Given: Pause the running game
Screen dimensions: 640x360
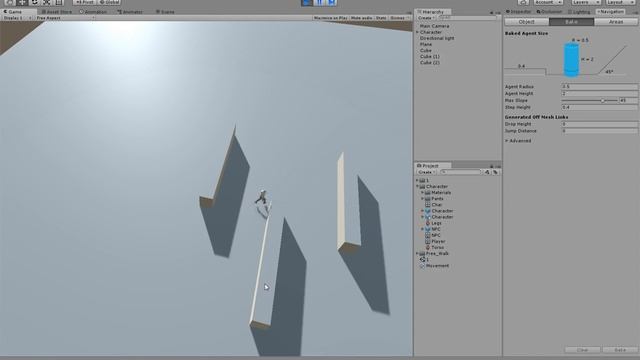Looking at the screenshot, I should [x=319, y=2].
